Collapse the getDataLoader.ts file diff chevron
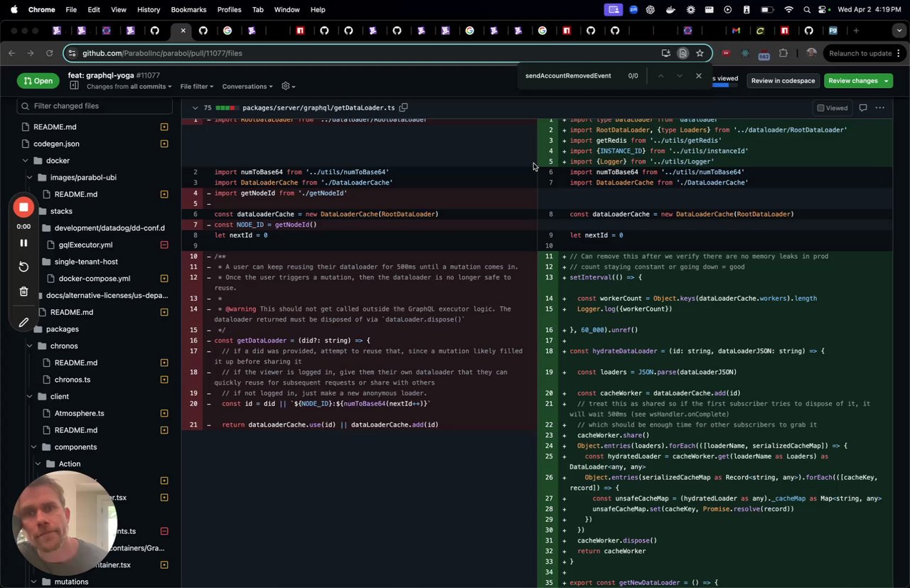The image size is (910, 588). pos(195,108)
